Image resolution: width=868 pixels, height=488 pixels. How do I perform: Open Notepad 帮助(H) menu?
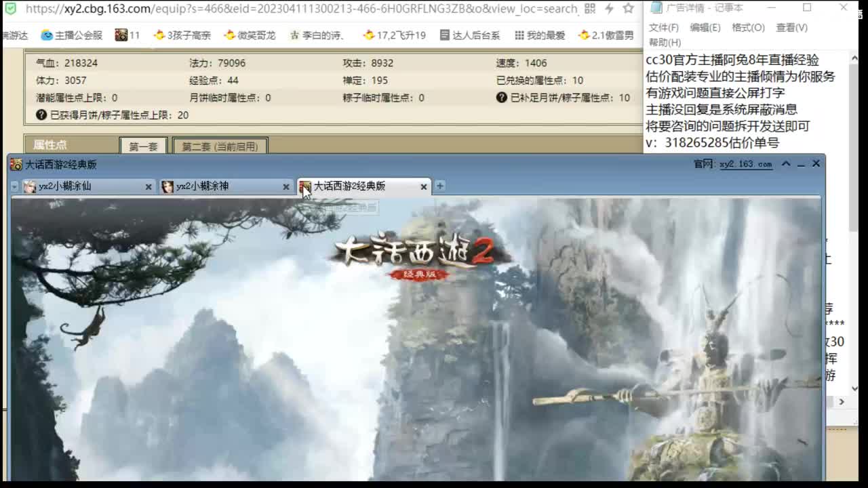point(665,42)
